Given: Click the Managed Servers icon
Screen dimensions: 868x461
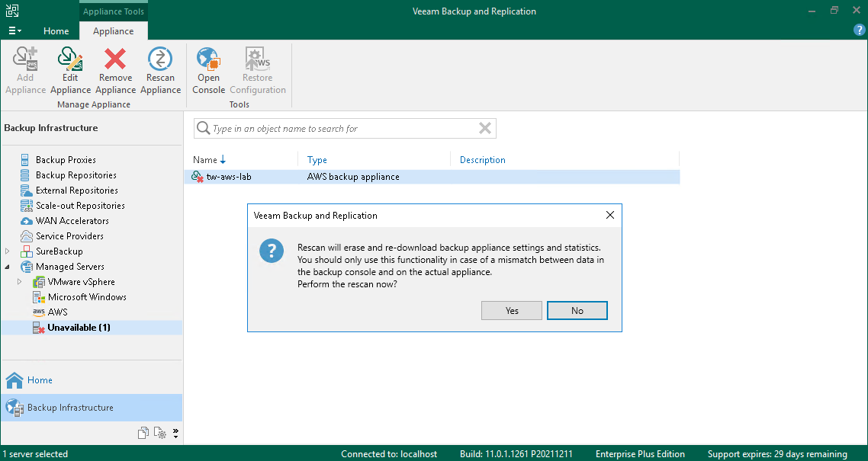Looking at the screenshot, I should click(26, 267).
